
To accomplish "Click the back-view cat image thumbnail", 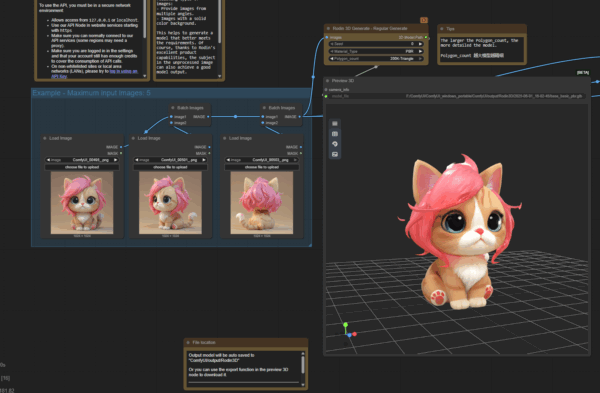I will click(262, 203).
